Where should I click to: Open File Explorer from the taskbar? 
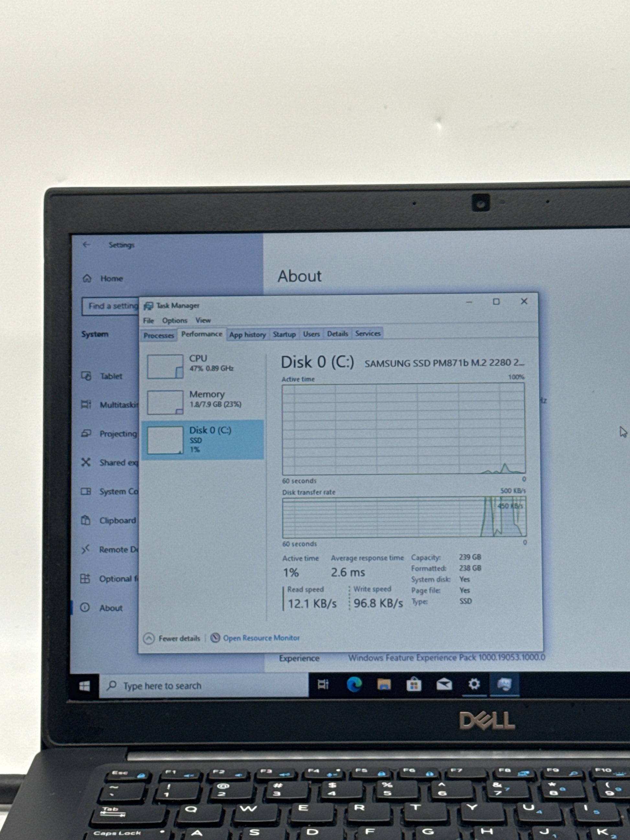pos(384,684)
